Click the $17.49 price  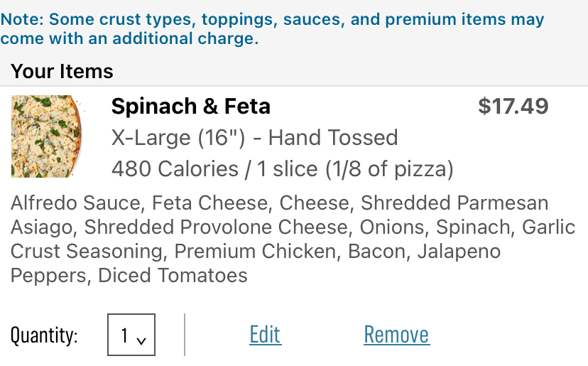513,107
